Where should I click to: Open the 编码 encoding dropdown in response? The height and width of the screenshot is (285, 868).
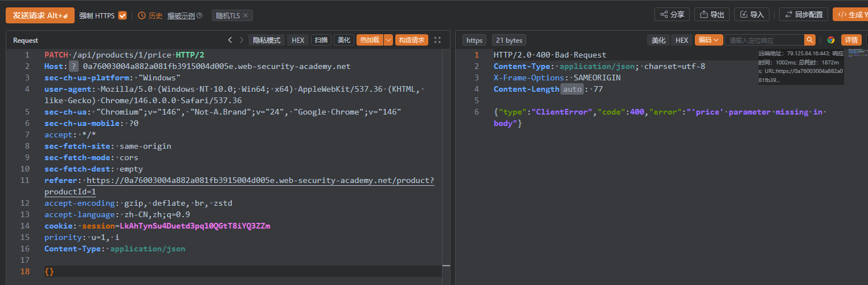(709, 40)
